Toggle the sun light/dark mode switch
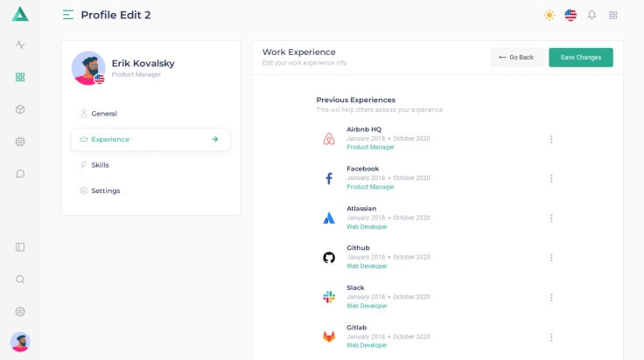644x360 pixels. pos(549,15)
